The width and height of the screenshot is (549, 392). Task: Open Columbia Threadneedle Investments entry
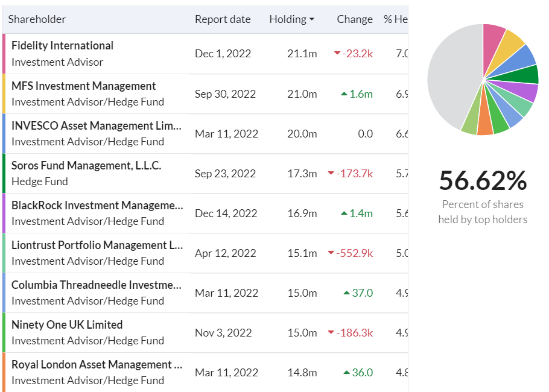click(97, 285)
